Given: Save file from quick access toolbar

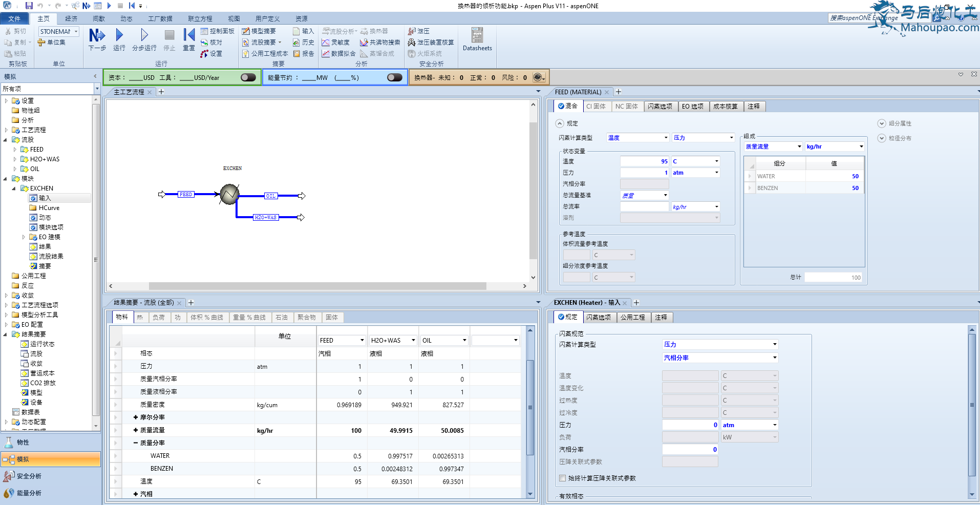Looking at the screenshot, I should (x=29, y=6).
